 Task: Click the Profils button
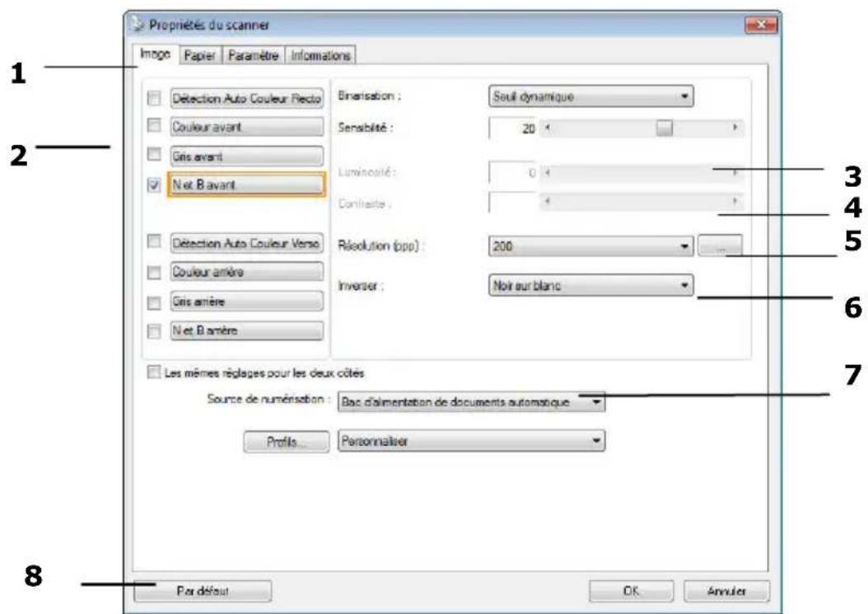[x=287, y=441]
